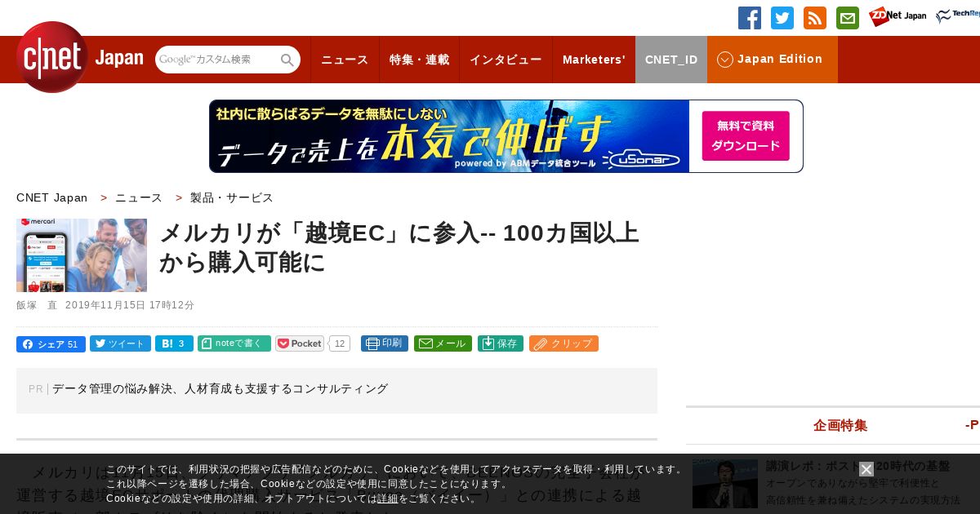Image resolution: width=980 pixels, height=514 pixels.
Task: Open the Twitter icon in top bar
Action: coord(782,18)
